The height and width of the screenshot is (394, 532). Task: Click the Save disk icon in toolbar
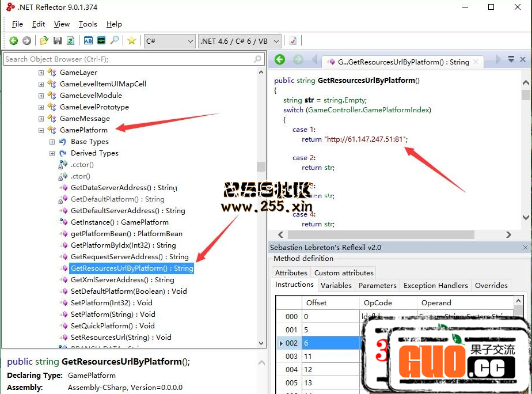57,41
